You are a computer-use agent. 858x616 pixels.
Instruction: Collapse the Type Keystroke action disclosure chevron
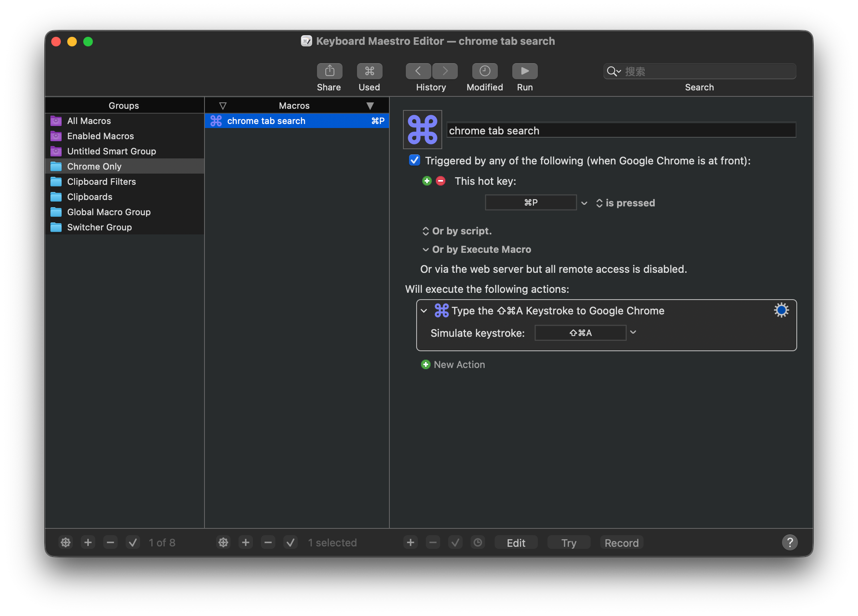tap(424, 311)
